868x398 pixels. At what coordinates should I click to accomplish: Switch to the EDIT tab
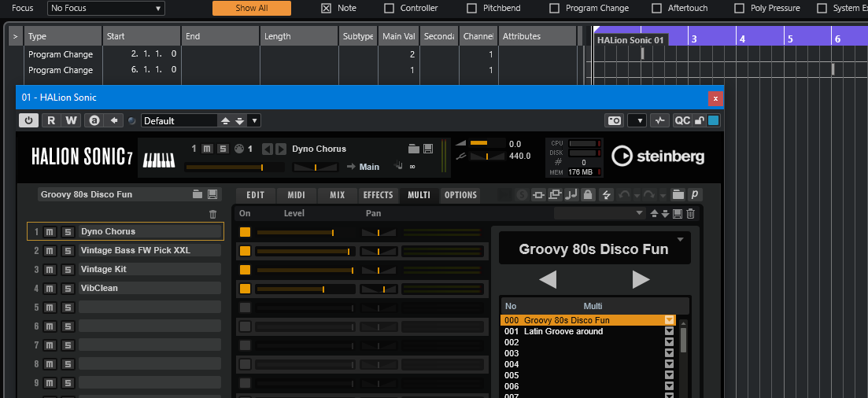point(255,195)
